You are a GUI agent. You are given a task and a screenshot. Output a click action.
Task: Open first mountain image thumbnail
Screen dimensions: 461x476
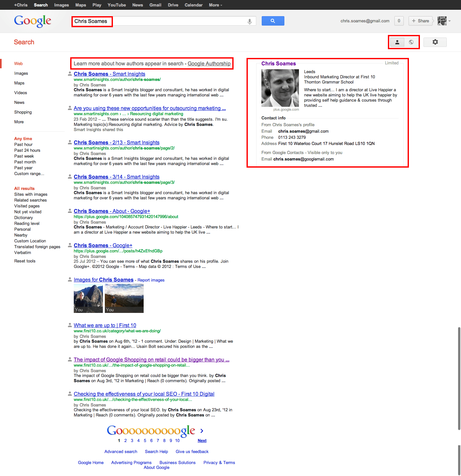click(x=88, y=298)
